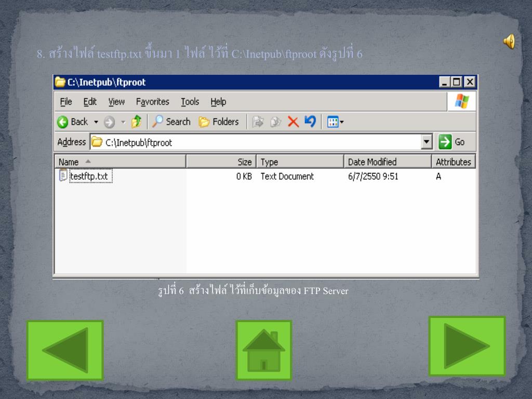This screenshot has width=532, height=399.
Task: Click the Copy To toolbar icon
Action: click(275, 122)
